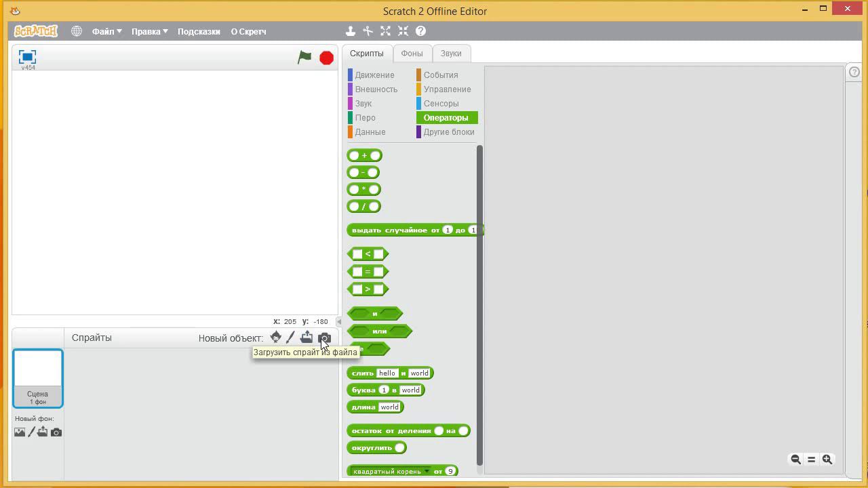Upload backdrop from file
This screenshot has width=868, height=488.
[x=43, y=432]
